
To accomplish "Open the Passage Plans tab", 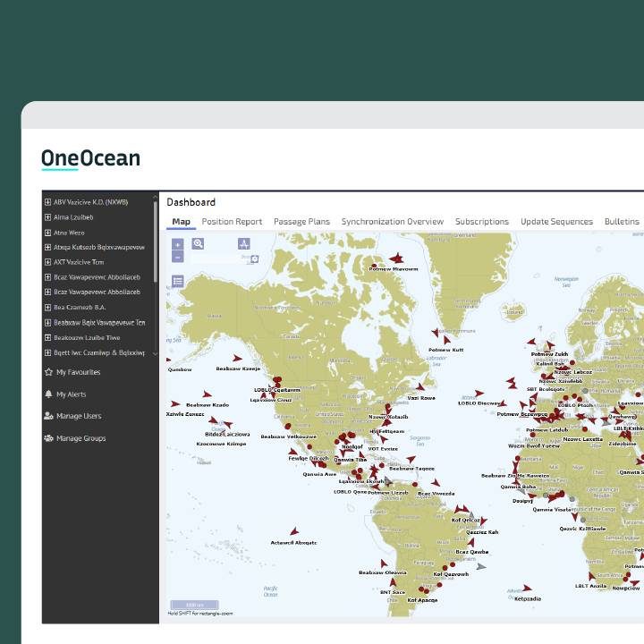I will click(301, 222).
